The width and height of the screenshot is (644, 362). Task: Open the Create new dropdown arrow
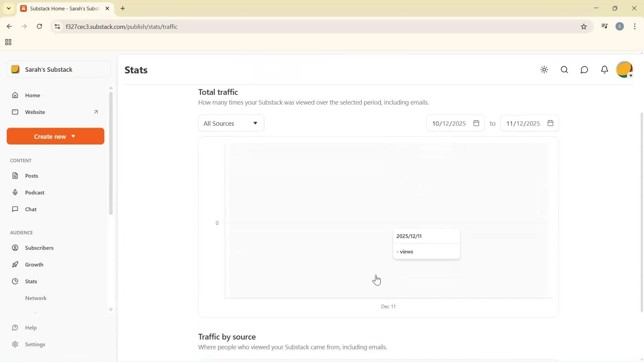(73, 136)
